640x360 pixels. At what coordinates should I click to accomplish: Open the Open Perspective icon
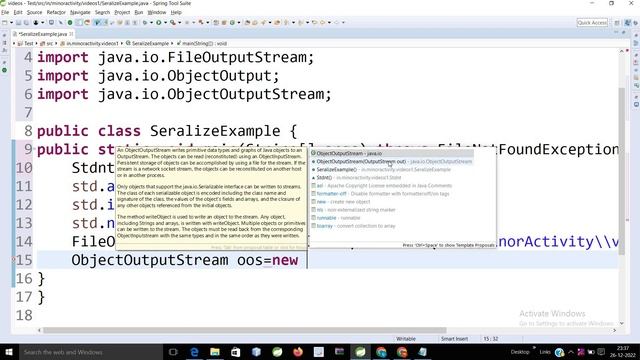[x=617, y=22]
